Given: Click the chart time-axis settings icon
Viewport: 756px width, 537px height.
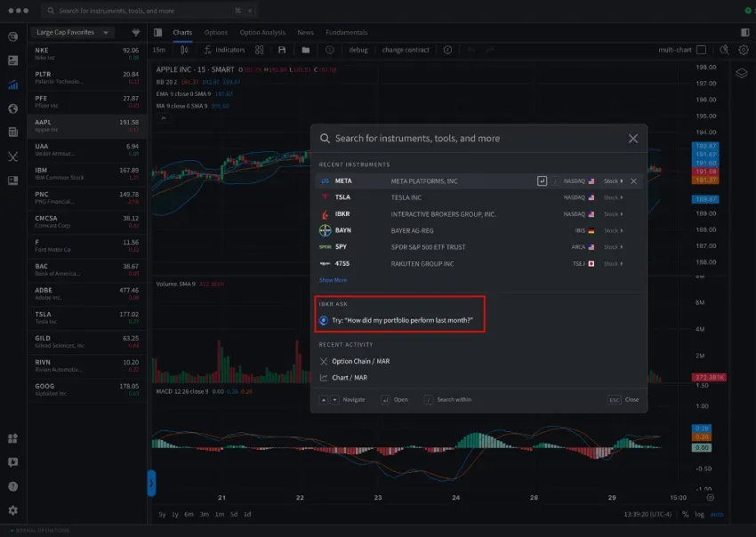Looking at the screenshot, I should (711, 498).
